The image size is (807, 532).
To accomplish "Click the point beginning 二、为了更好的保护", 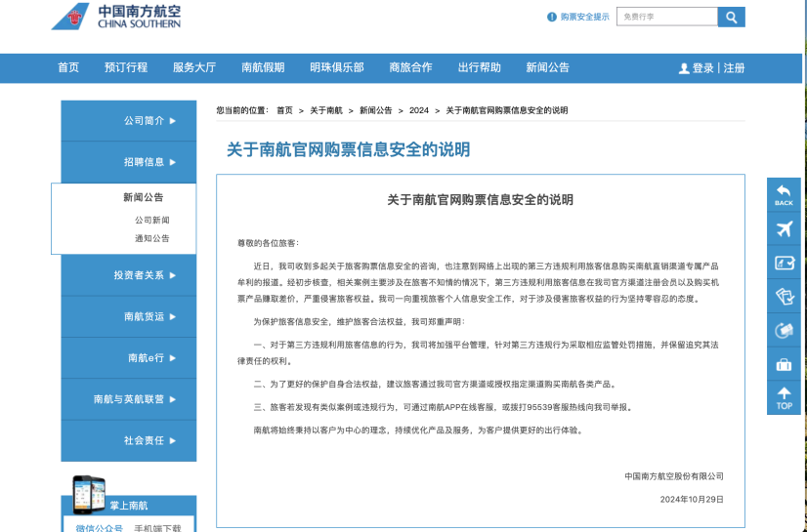I will coord(436,385).
